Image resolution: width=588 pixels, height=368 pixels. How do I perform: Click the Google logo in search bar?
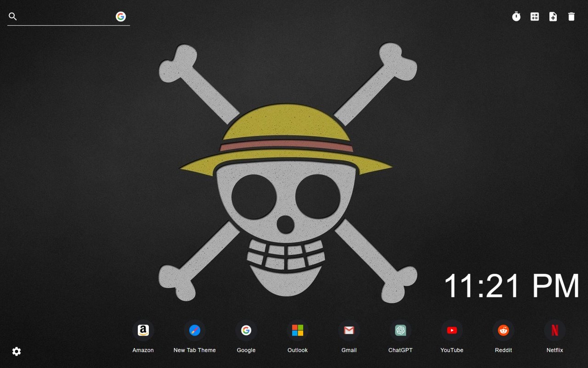click(x=121, y=17)
